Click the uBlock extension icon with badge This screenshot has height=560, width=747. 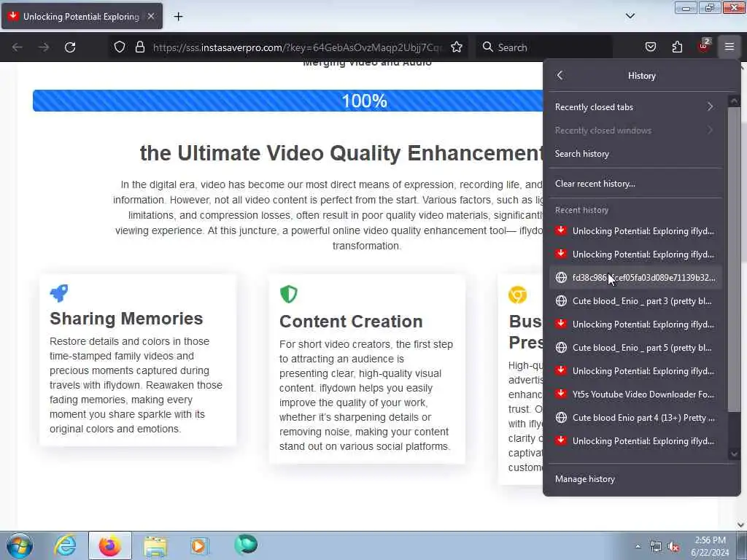coord(704,46)
